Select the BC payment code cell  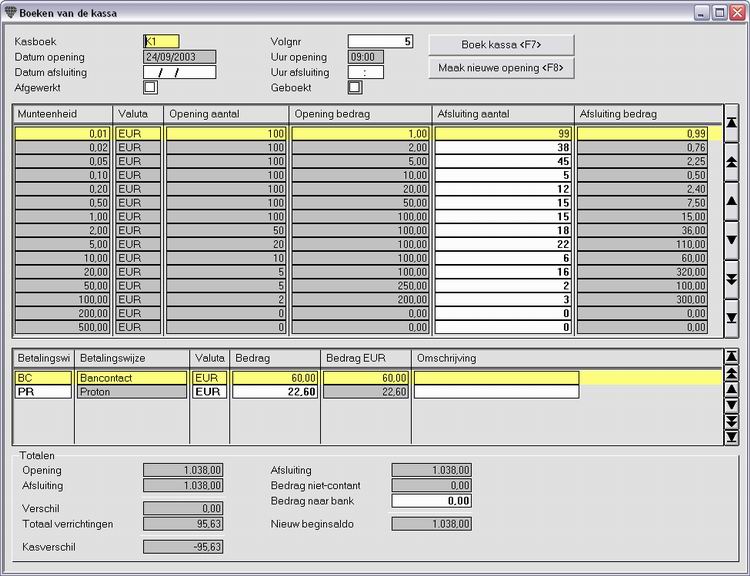click(44, 378)
